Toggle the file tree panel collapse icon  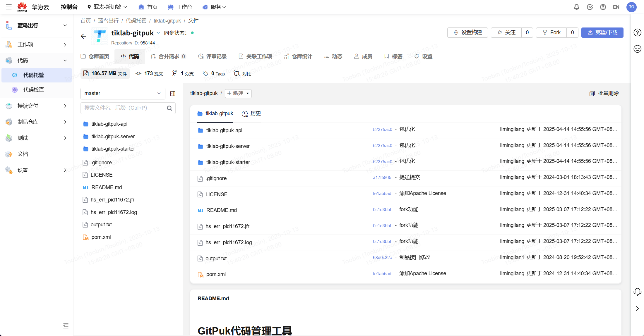coord(173,94)
